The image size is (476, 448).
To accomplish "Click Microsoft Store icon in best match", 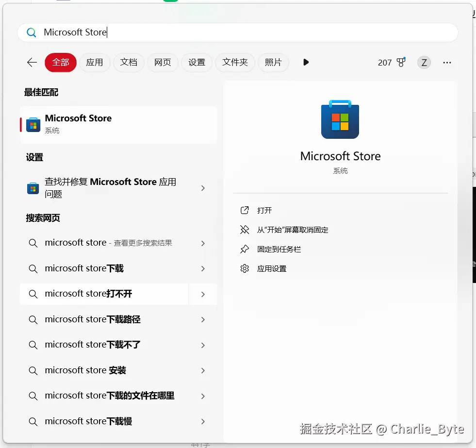I will [x=33, y=125].
